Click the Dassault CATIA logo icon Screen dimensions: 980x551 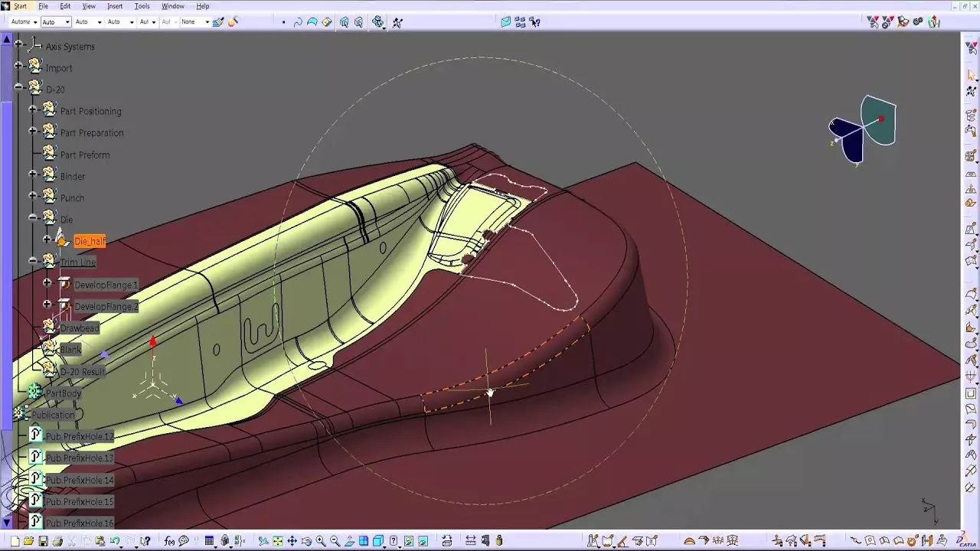967,540
